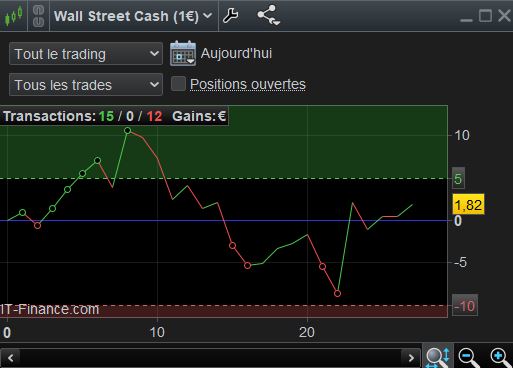Click the share icon

point(268,15)
